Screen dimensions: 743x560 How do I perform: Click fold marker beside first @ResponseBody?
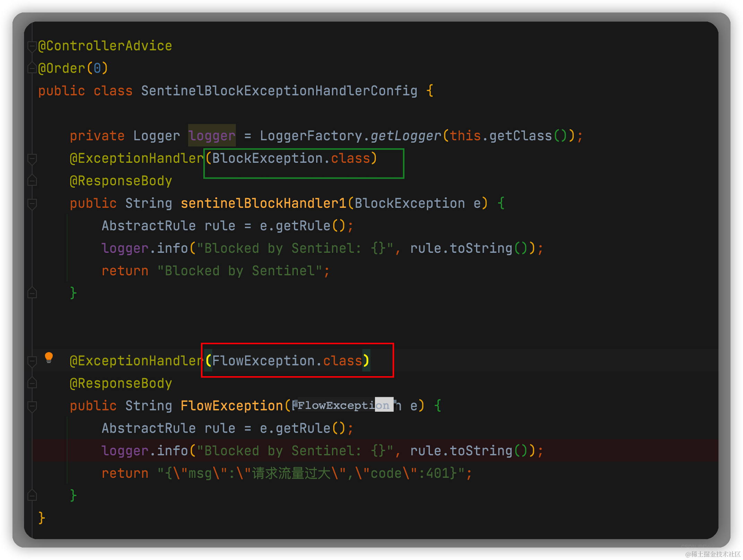(x=32, y=181)
